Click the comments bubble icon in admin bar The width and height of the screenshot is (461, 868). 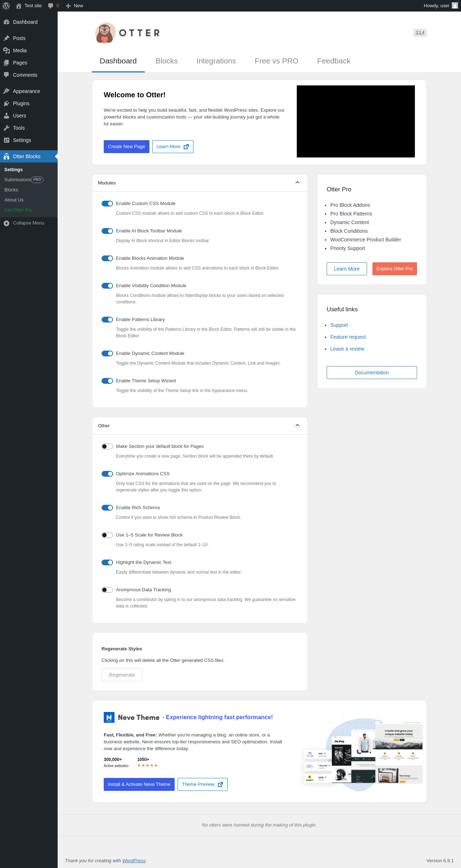(50, 6)
